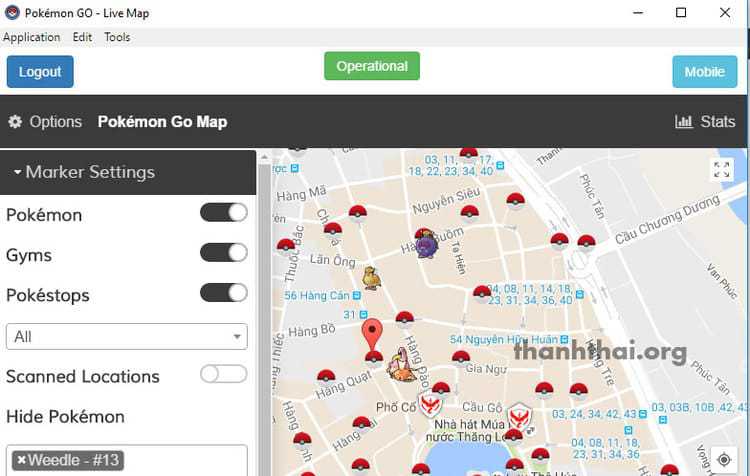The height and width of the screenshot is (476, 750).
Task: Click the red gym marker near Phố Cổ
Action: pyautogui.click(x=429, y=407)
